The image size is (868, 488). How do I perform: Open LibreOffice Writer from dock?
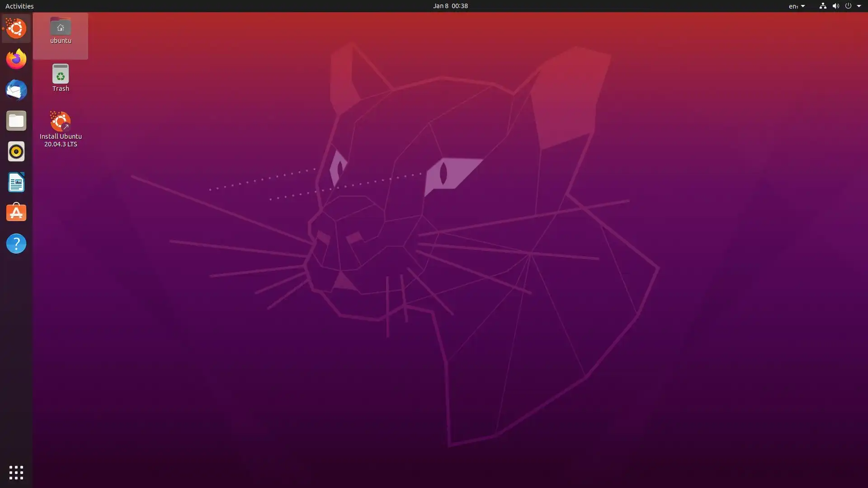[x=16, y=182]
